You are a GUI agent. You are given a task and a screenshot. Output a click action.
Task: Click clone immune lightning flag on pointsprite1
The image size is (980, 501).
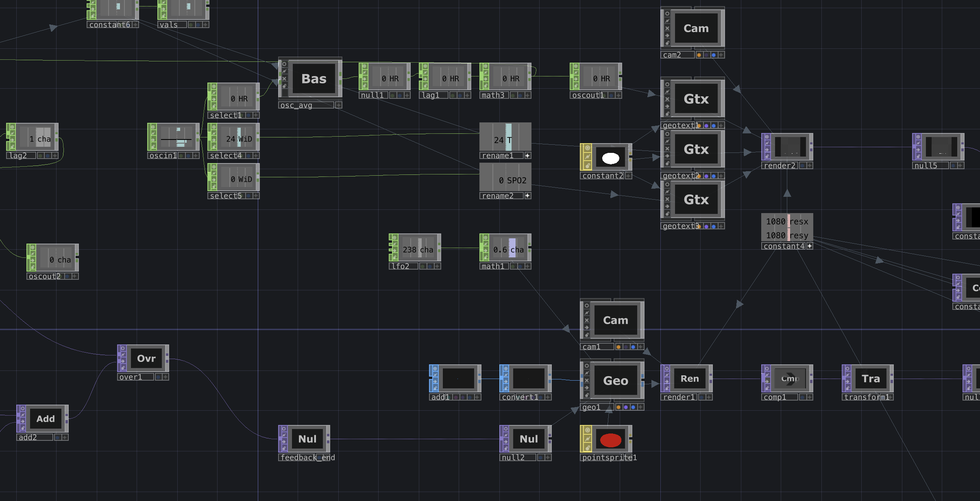587,439
